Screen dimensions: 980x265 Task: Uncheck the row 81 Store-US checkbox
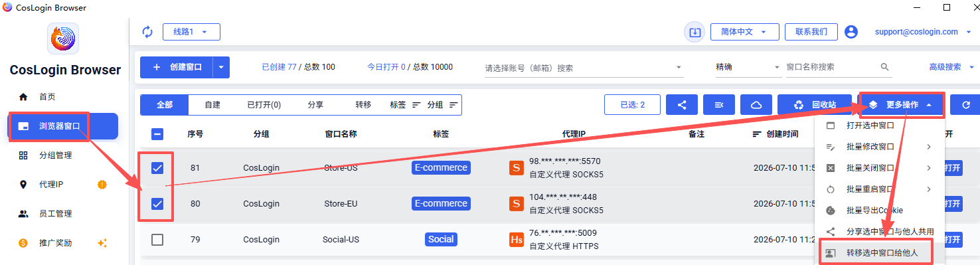(157, 168)
